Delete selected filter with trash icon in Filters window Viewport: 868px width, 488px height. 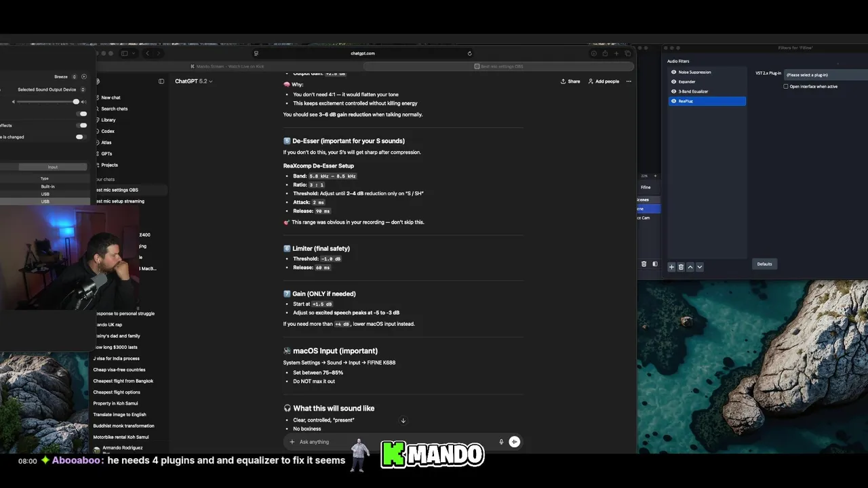pos(681,267)
